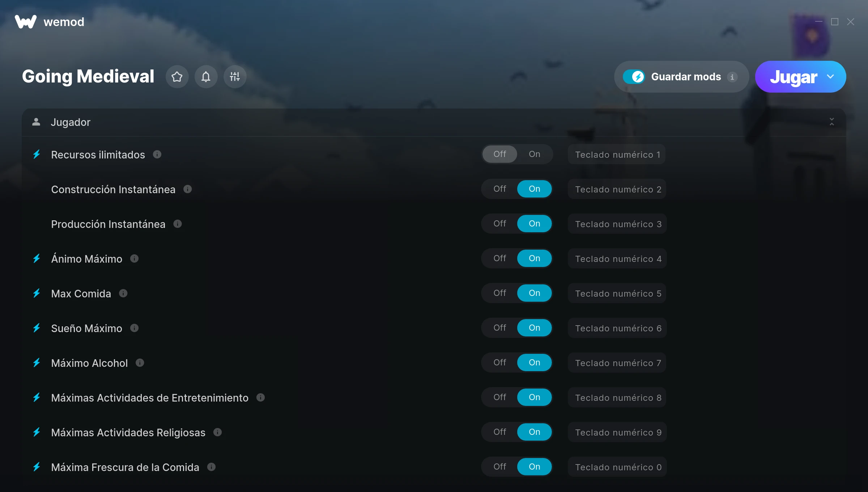Click the Jugar button
The image size is (868, 492).
tap(793, 77)
